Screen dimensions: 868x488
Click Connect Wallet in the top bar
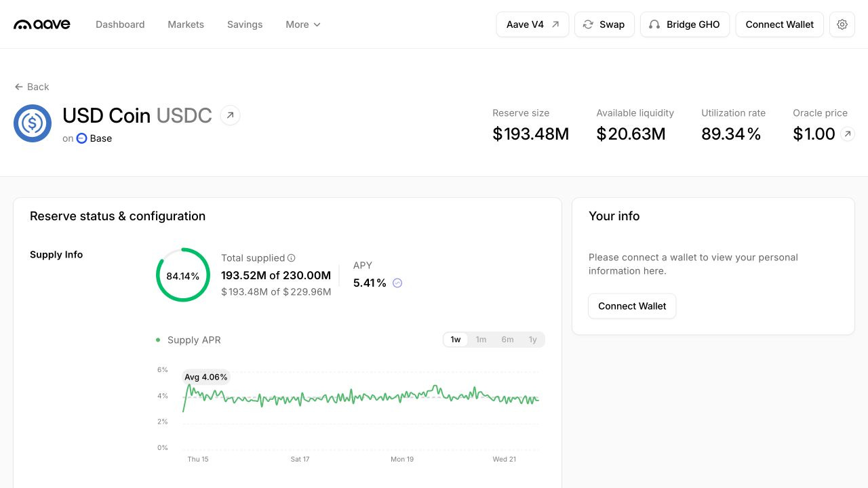(780, 24)
